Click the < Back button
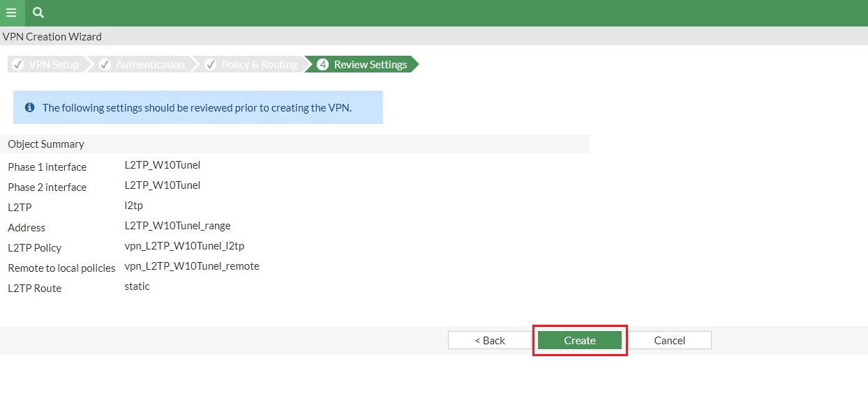Viewport: 868px width, 407px height. click(x=490, y=340)
